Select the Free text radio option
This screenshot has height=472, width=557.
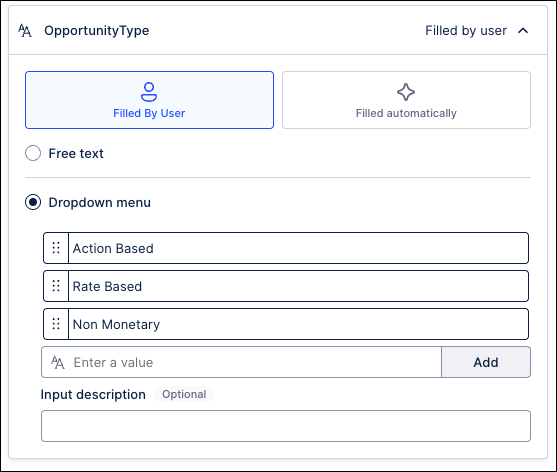click(33, 153)
